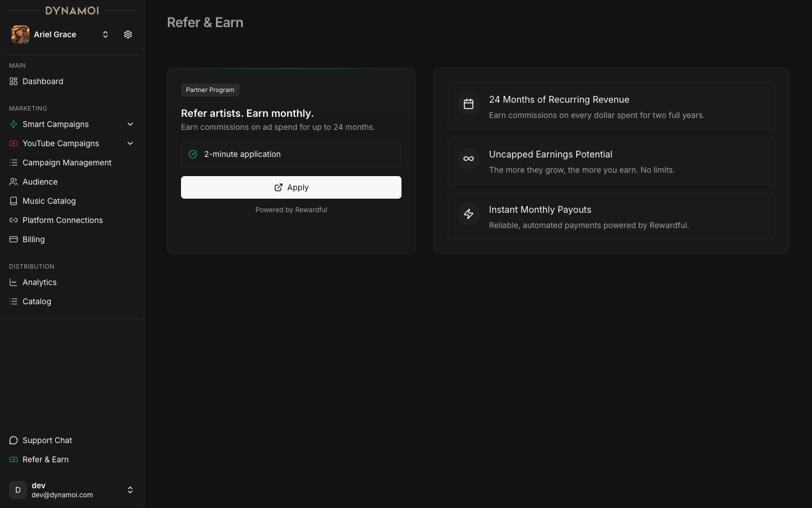The width and height of the screenshot is (812, 508).
Task: Click the settings gear near Ariel Grace
Action: (x=128, y=34)
